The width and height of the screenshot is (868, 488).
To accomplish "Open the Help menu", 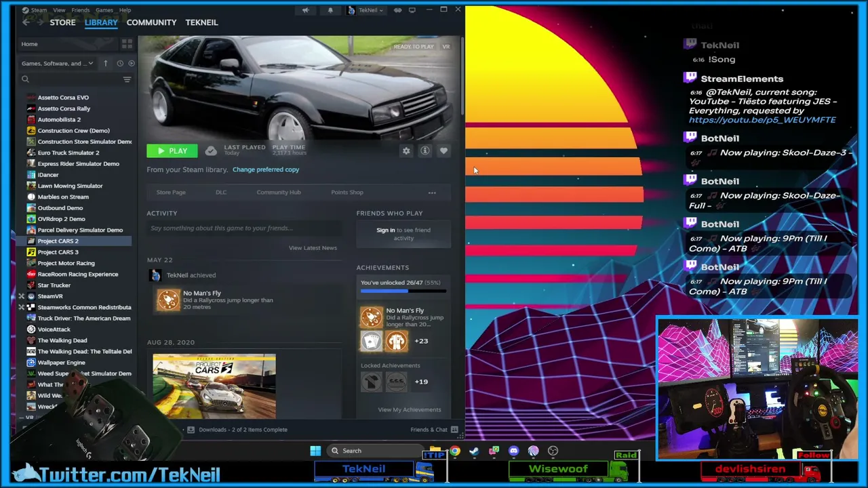I will [x=125, y=10].
